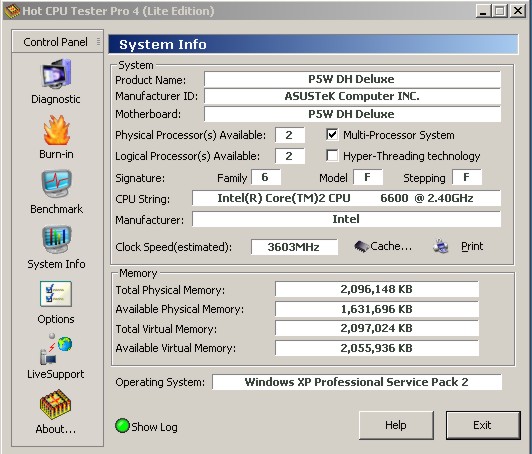Image resolution: width=532 pixels, height=454 pixels.
Task: Enable the Hyper-Threading technology checkbox
Action: 332,156
